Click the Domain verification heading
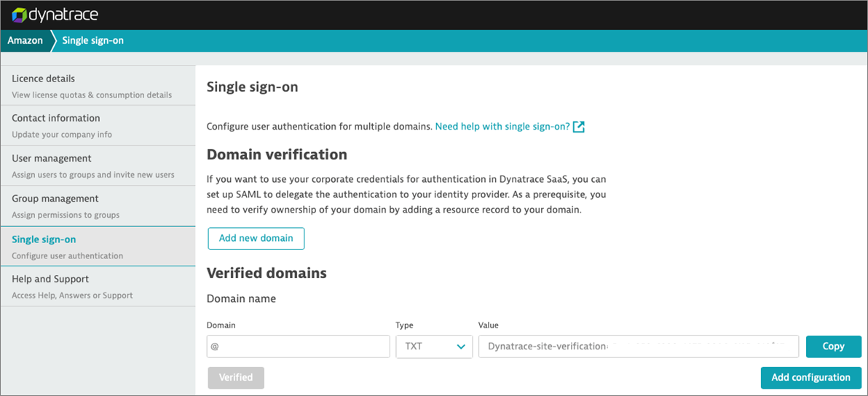The image size is (868, 396). point(277,155)
